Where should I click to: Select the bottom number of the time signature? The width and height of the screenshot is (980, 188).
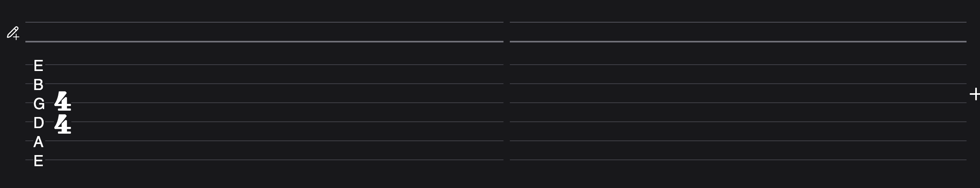click(x=63, y=124)
